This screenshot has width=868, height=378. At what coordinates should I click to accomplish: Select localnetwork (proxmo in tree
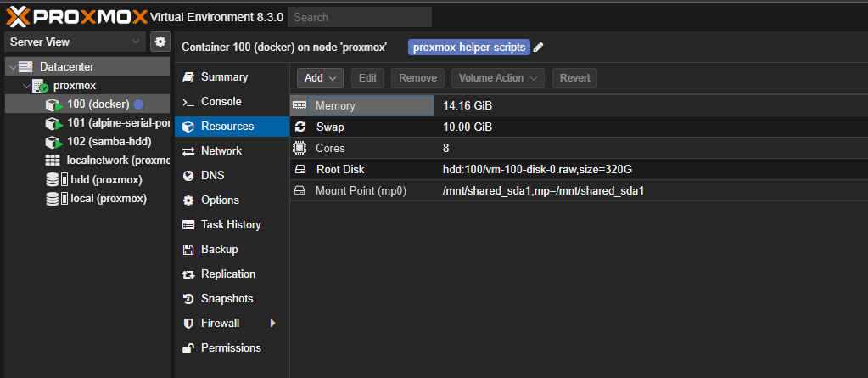tap(118, 161)
